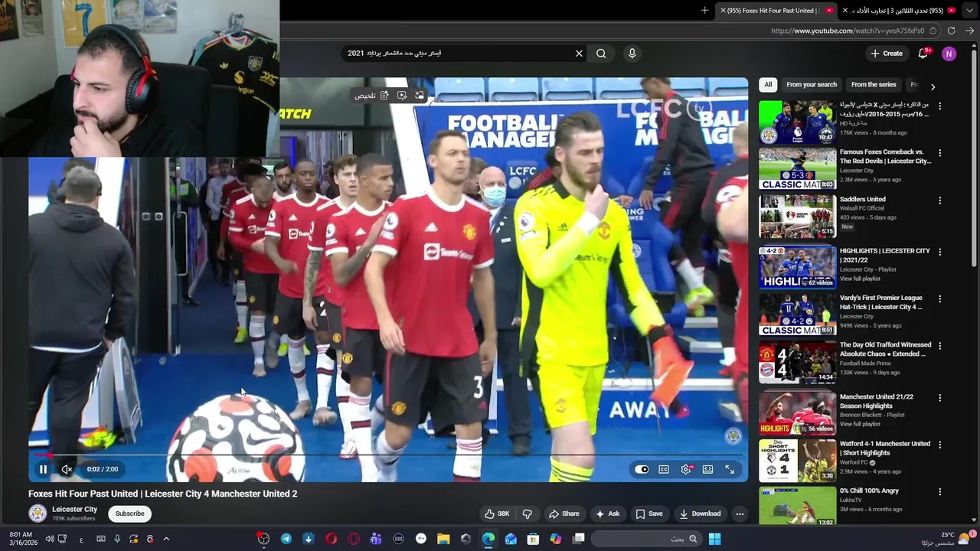Save the video to a playlist
Viewport: 980px width, 551px height.
click(x=649, y=514)
